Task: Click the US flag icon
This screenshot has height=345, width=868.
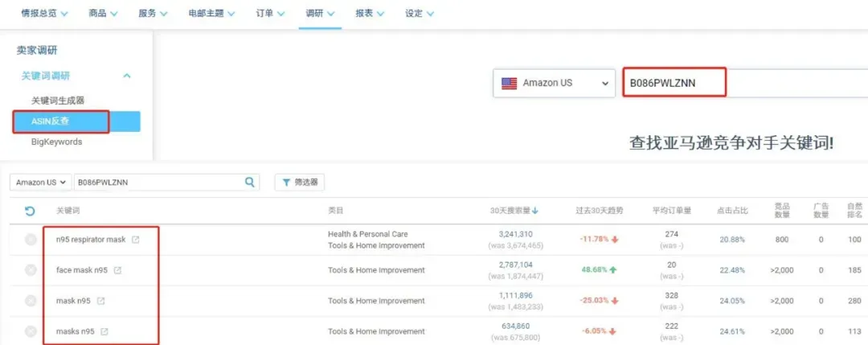Action: click(x=509, y=83)
